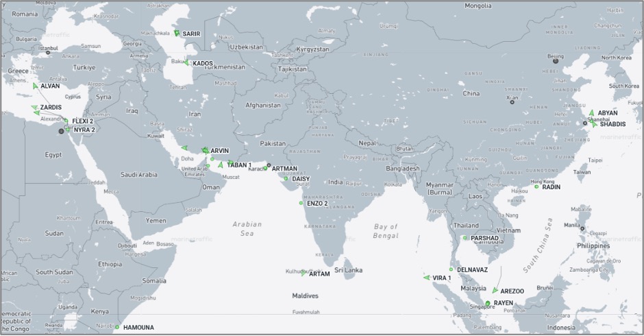The width and height of the screenshot is (644, 336).
Task: Select the SARIR vessel marker
Action: [x=177, y=34]
